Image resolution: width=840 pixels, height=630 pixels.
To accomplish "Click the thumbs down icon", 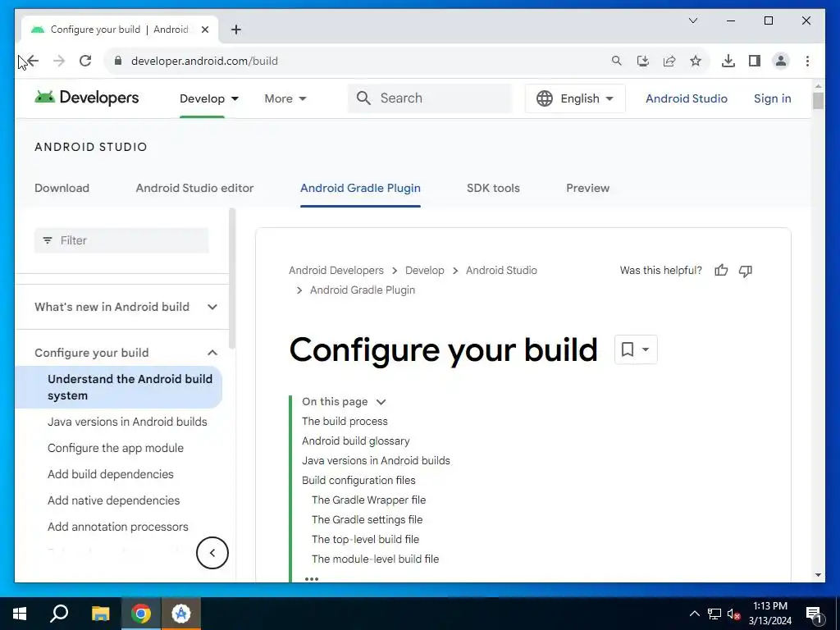I will [745, 271].
